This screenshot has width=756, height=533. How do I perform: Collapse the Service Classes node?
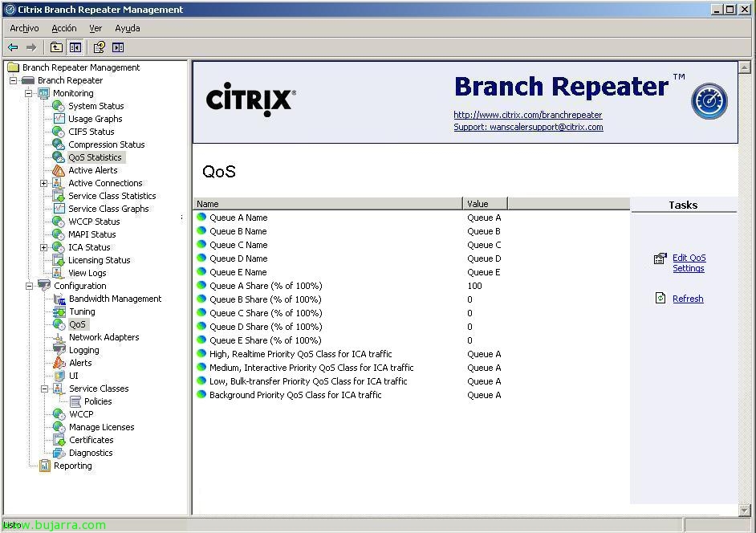[x=44, y=389]
